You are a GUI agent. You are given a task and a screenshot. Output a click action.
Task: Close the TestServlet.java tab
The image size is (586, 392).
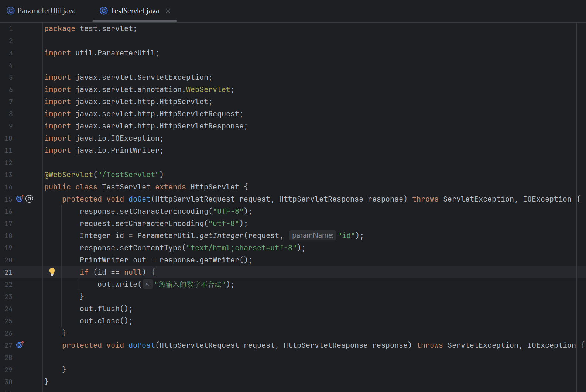tap(168, 11)
